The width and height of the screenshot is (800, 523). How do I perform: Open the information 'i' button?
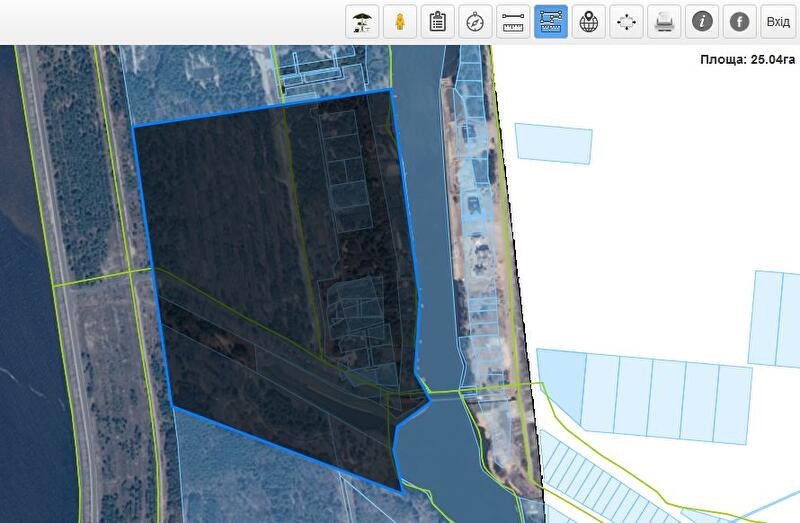pos(703,21)
